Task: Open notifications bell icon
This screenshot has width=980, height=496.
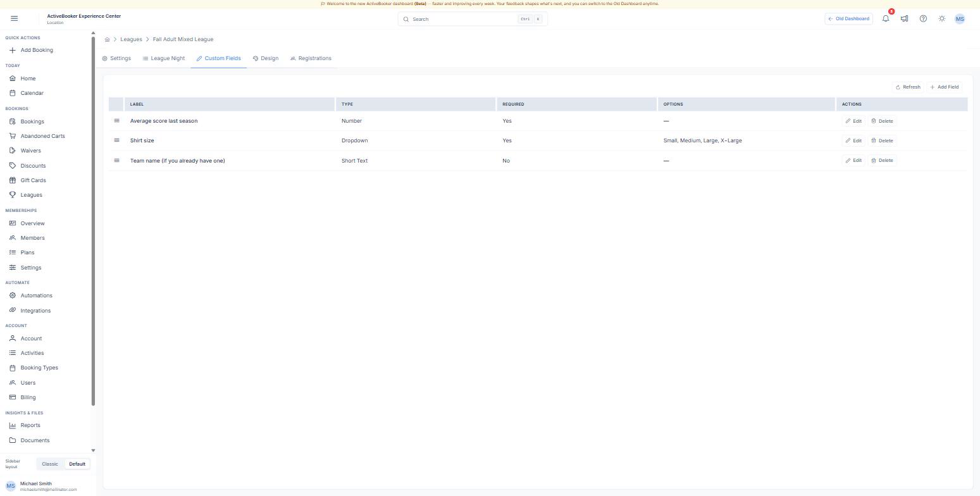Action: click(x=886, y=18)
